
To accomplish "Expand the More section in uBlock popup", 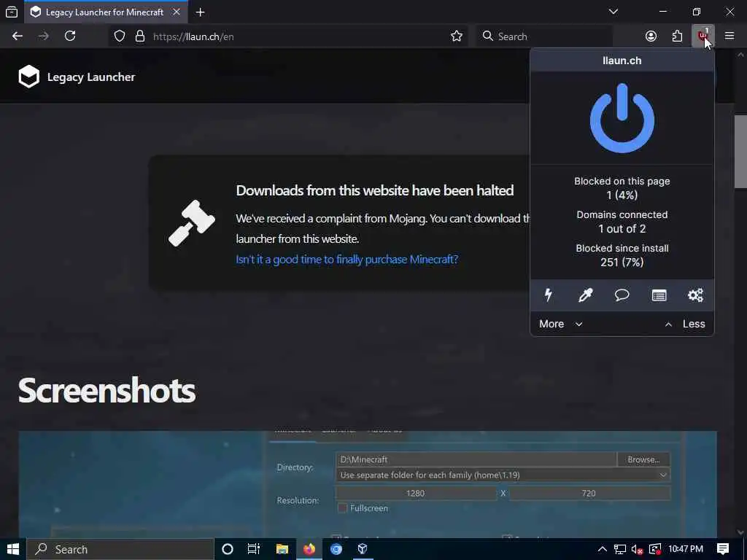I will click(561, 324).
